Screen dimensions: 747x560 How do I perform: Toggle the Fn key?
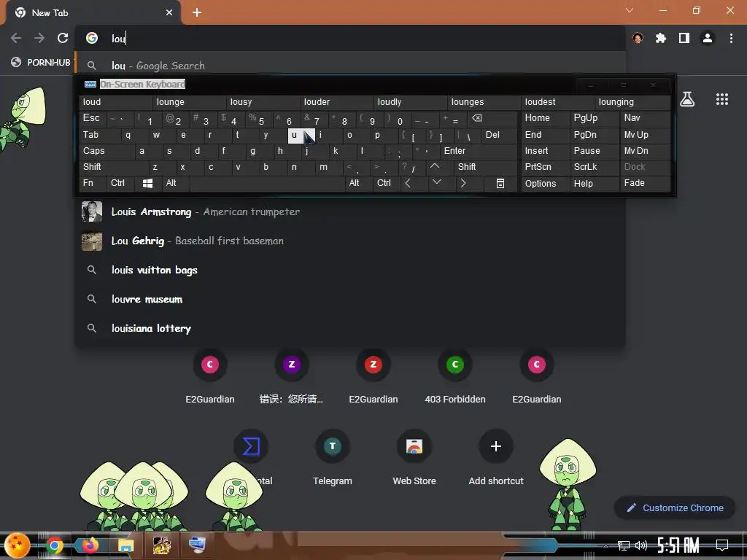93,183
